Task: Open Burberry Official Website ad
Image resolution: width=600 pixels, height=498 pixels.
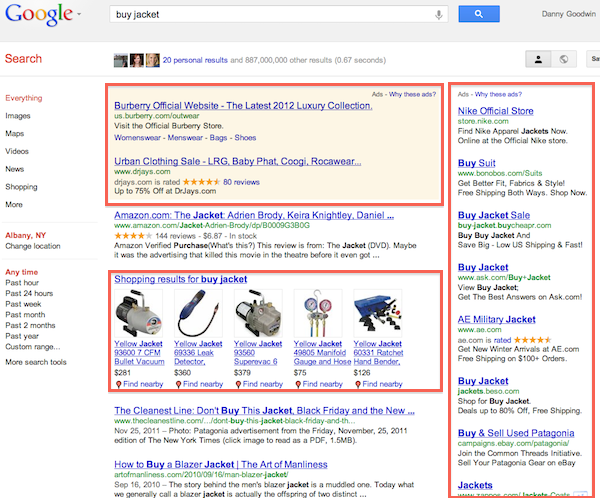Action: pos(243,106)
